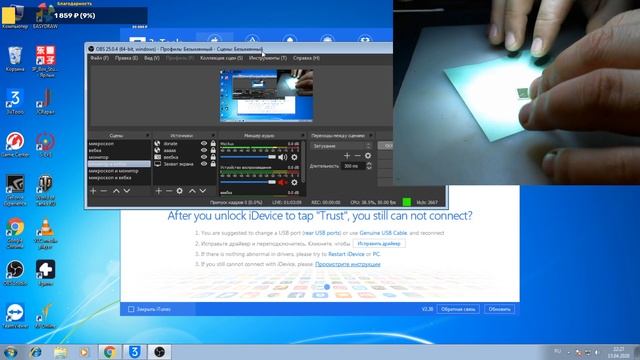Unlock the вебка source with its lock icon
This screenshot has height=360, width=640.
pyautogui.click(x=213, y=157)
